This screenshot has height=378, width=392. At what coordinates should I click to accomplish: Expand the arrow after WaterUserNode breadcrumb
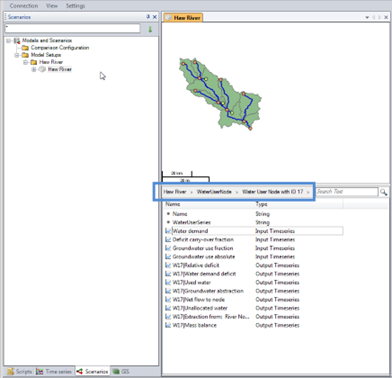click(x=237, y=192)
